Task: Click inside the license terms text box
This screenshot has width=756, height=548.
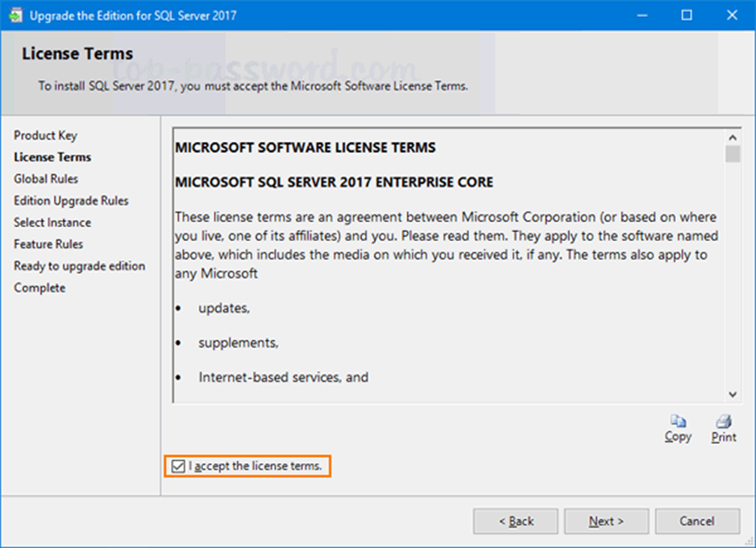Action: [x=447, y=322]
